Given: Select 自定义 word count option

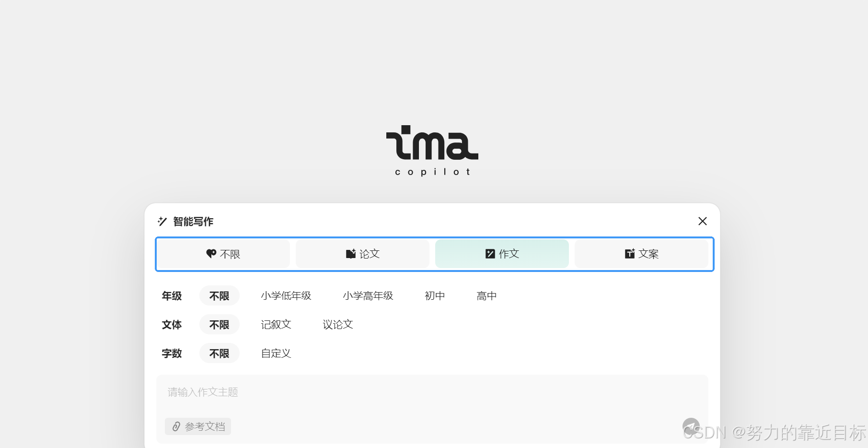Looking at the screenshot, I should [x=276, y=354].
